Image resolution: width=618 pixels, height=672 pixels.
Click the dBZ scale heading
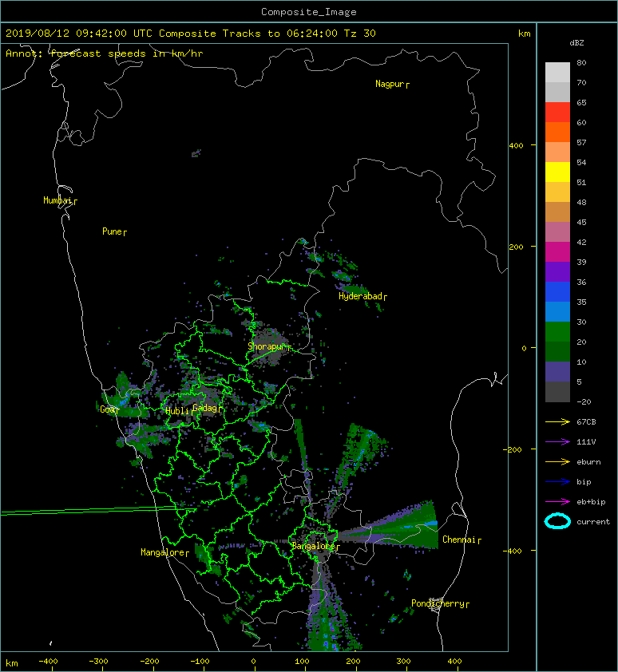(x=576, y=43)
